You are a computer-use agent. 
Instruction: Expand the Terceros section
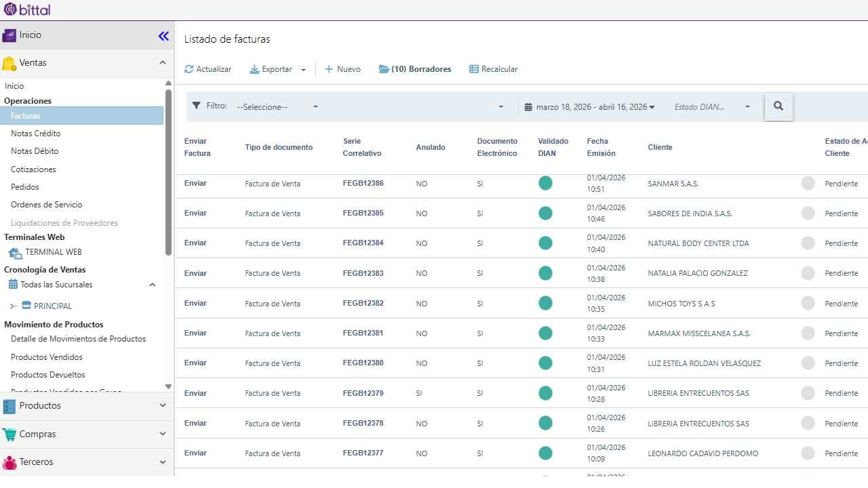coord(163,462)
